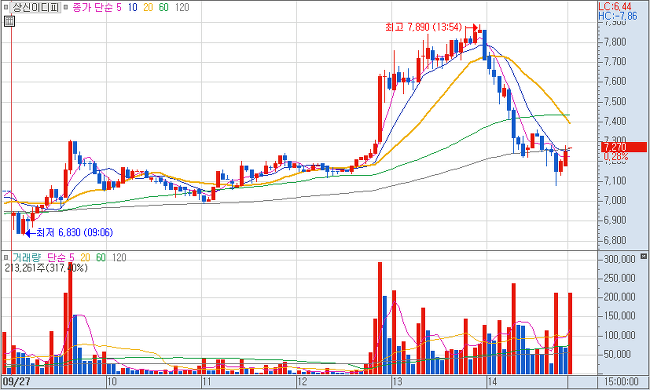Click the 11 o'clock time axis label
Image resolution: width=650 pixels, height=390 pixels.
point(206,381)
